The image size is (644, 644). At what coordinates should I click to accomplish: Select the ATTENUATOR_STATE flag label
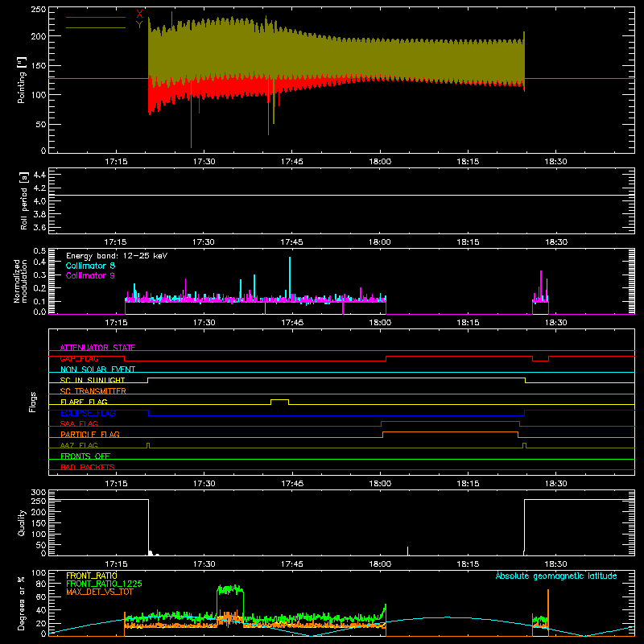[97, 348]
